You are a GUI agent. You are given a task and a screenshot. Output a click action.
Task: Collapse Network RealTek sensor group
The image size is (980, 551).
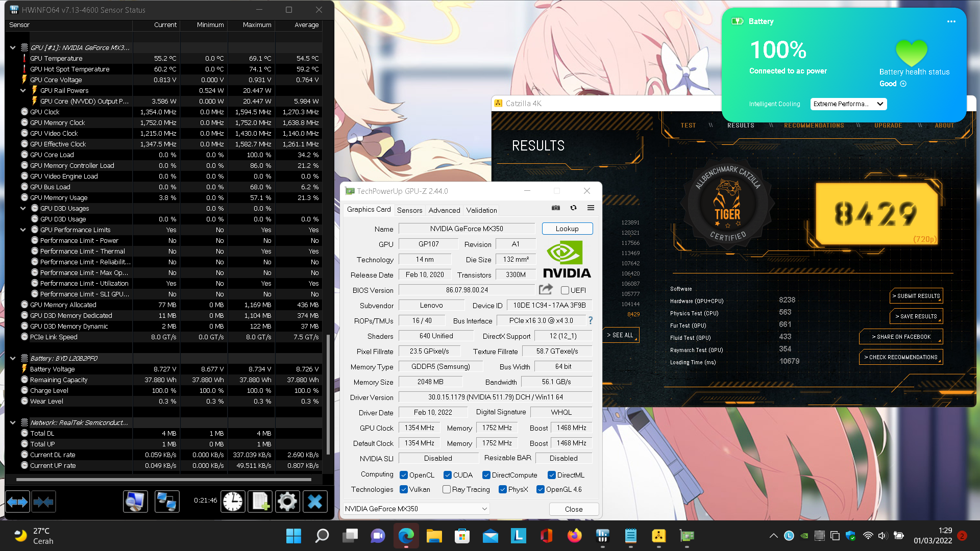point(13,422)
